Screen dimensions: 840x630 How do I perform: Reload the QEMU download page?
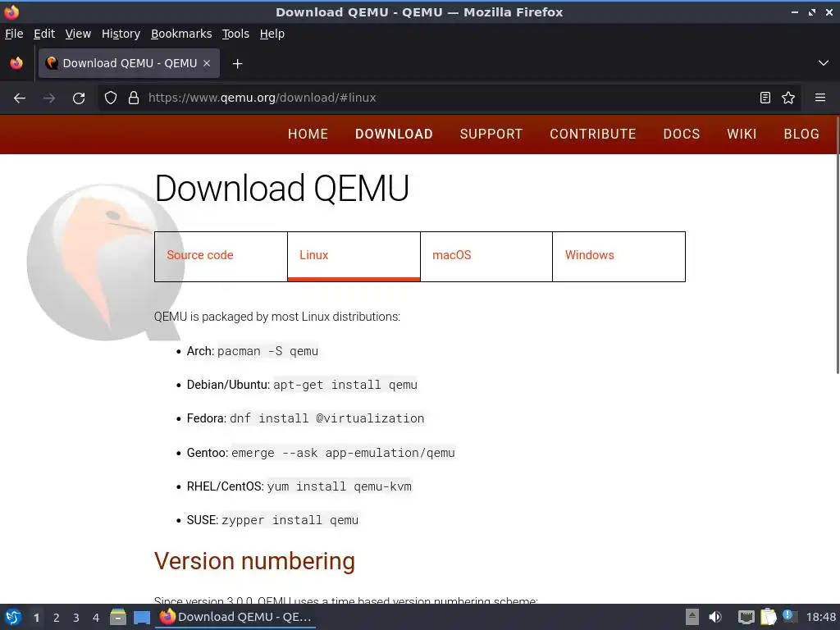click(79, 98)
